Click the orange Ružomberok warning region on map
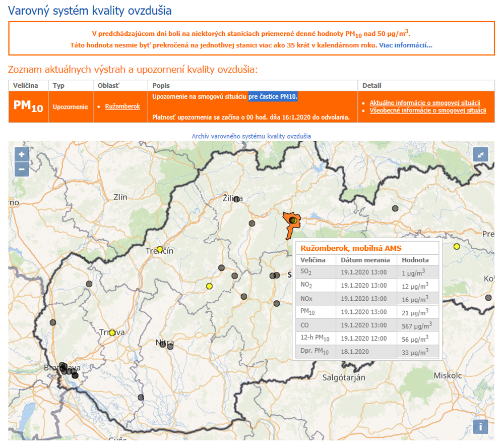 point(289,231)
